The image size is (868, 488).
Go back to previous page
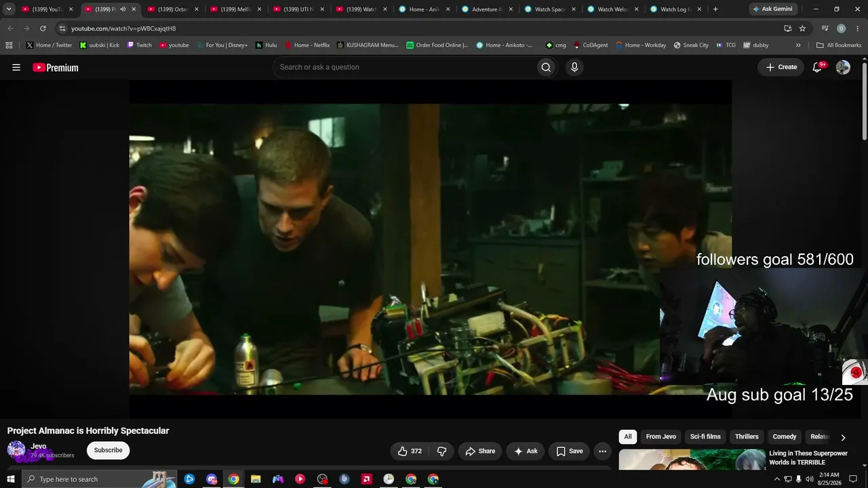pyautogui.click(x=10, y=28)
